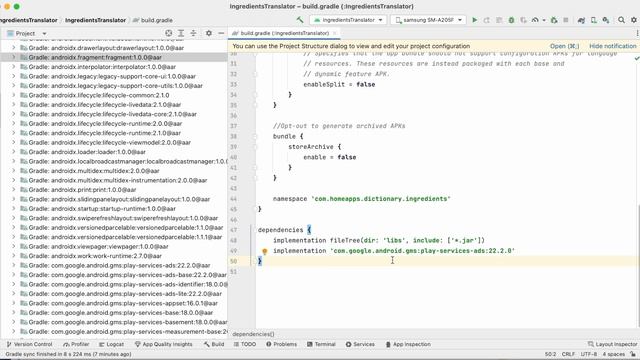Screen dimensions: 640x360
Task: Click the Make Project hammer icon
Action: click(x=300, y=20)
